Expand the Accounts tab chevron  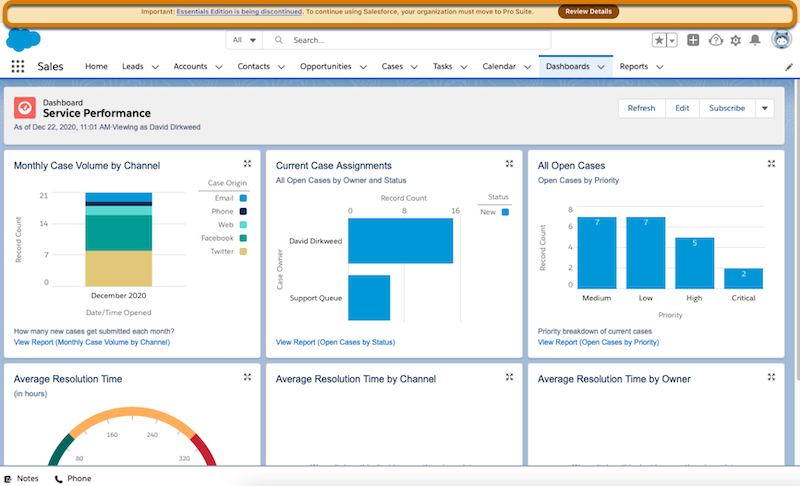pos(219,67)
